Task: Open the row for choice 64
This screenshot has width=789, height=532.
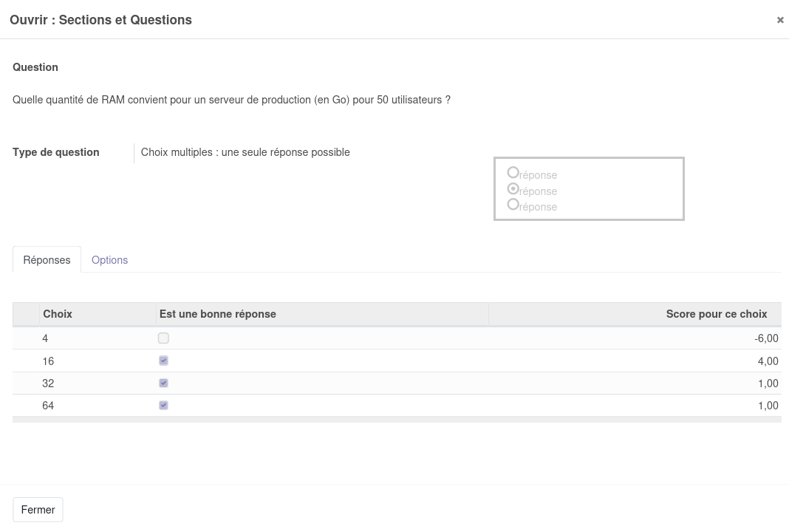Action: (48, 406)
